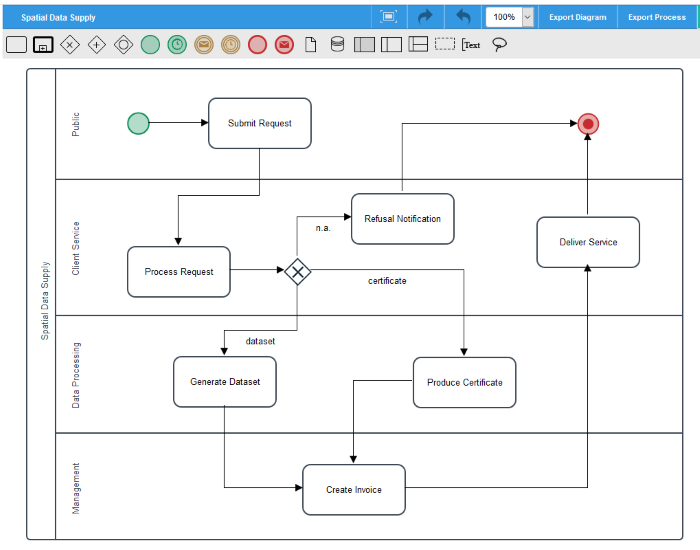Image resolution: width=700 pixels, height=550 pixels.
Task: Click the Management lane label
Action: click(76, 488)
